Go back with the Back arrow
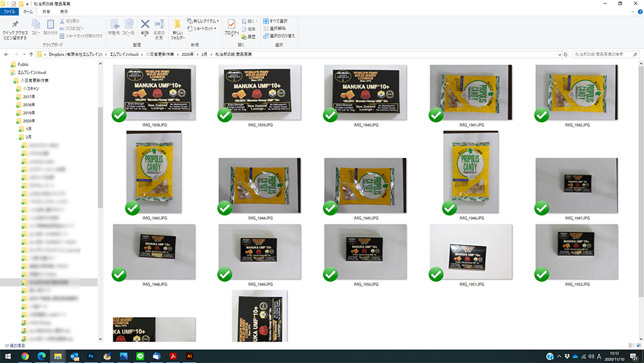The height and width of the screenshot is (363, 644). pyautogui.click(x=6, y=54)
